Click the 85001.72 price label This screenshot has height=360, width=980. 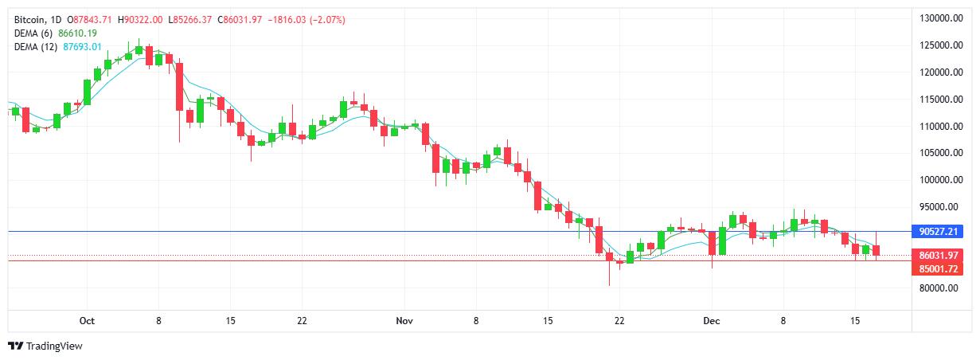click(x=936, y=269)
